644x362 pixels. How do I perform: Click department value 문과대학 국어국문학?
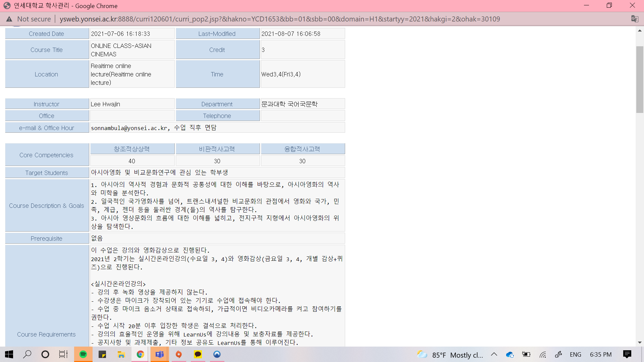289,104
